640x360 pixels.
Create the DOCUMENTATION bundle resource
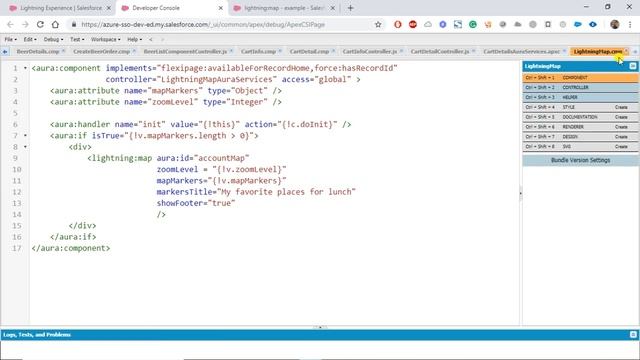[x=621, y=117]
